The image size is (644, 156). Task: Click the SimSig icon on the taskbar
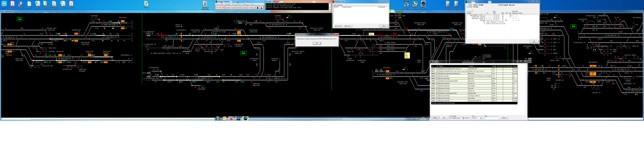coord(246,118)
